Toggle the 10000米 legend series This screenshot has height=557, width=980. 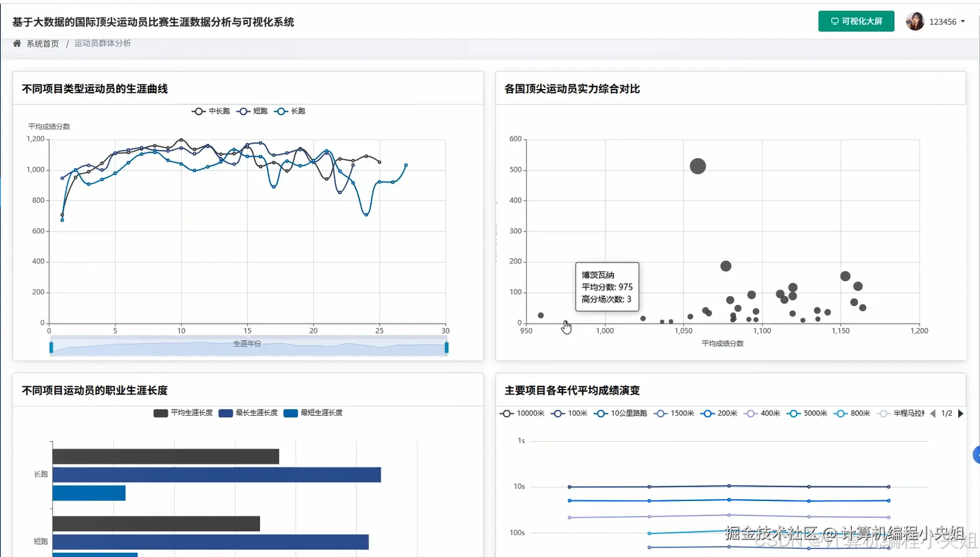point(522,414)
